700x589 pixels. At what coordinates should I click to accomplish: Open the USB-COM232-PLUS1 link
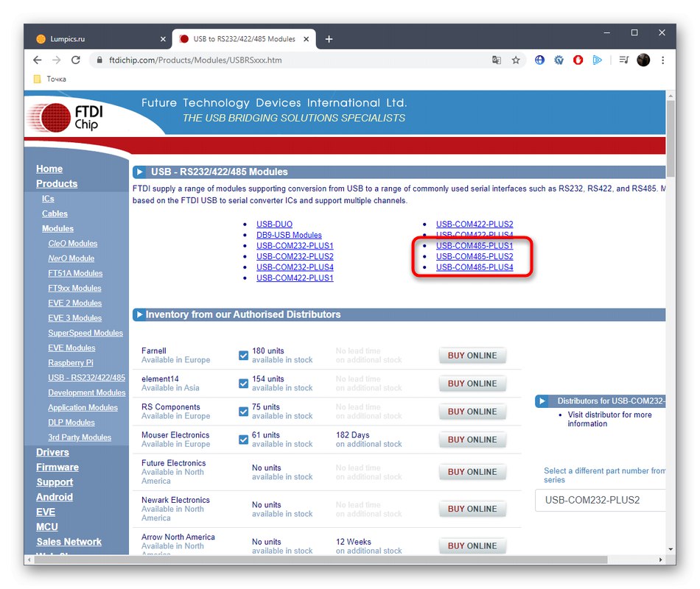pos(295,246)
